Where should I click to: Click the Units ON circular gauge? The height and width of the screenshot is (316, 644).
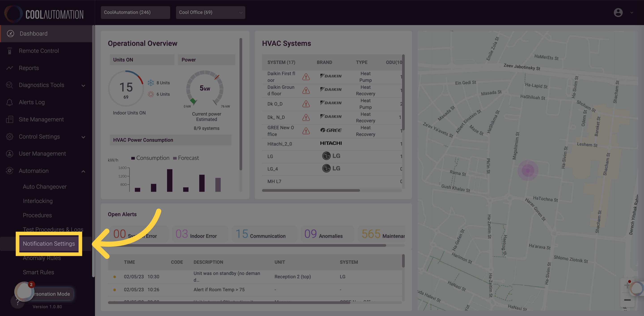tap(126, 88)
